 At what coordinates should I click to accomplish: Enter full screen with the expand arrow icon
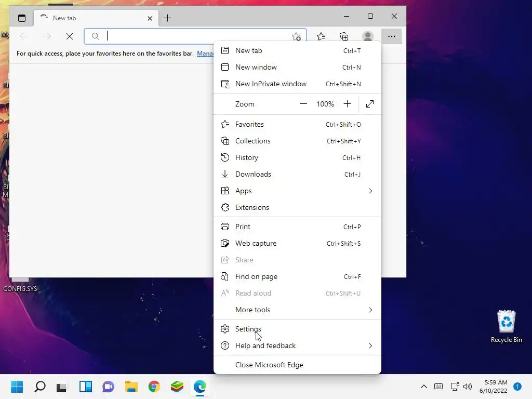click(370, 104)
